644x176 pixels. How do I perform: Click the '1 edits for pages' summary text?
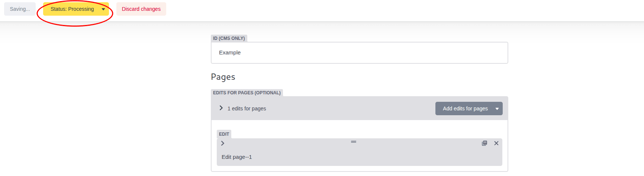click(247, 109)
